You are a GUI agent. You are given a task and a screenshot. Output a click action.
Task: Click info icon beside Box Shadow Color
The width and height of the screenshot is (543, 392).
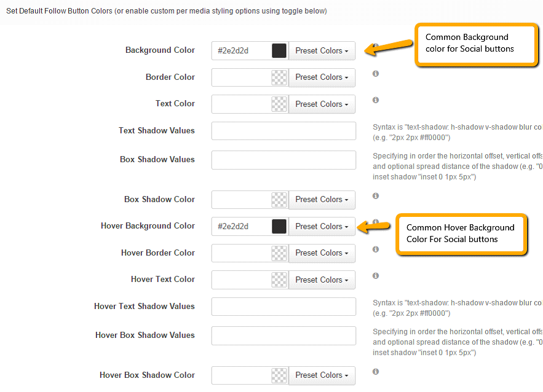(x=375, y=196)
